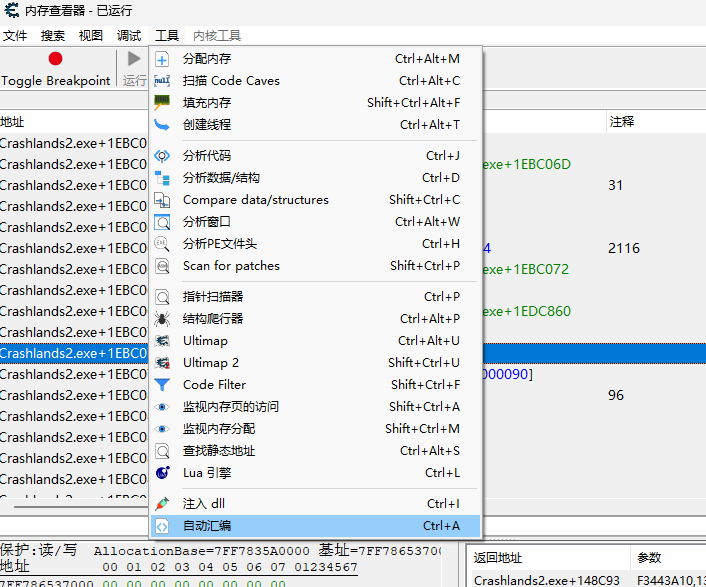Click the 分析数据/结构 icon
This screenshot has width=706, height=587.
[x=162, y=178]
